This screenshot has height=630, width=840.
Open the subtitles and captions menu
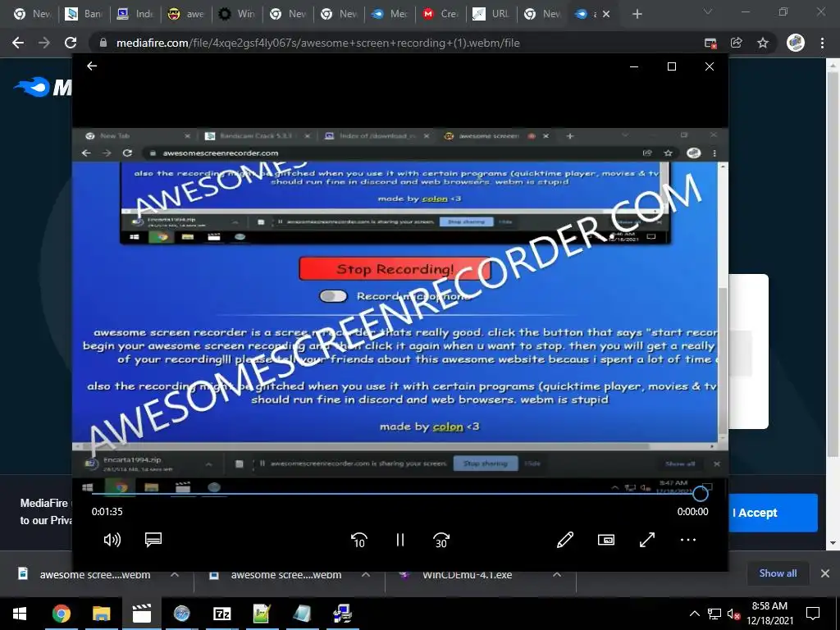click(x=153, y=540)
